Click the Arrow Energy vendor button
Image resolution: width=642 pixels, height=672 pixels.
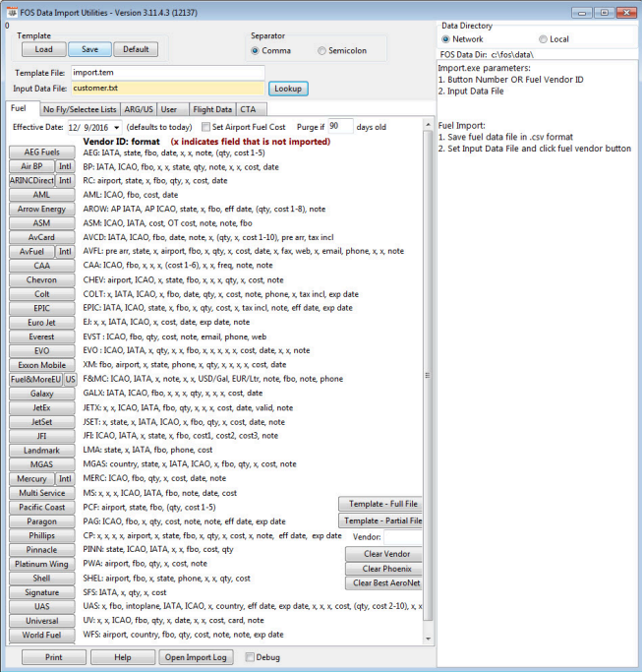click(42, 209)
